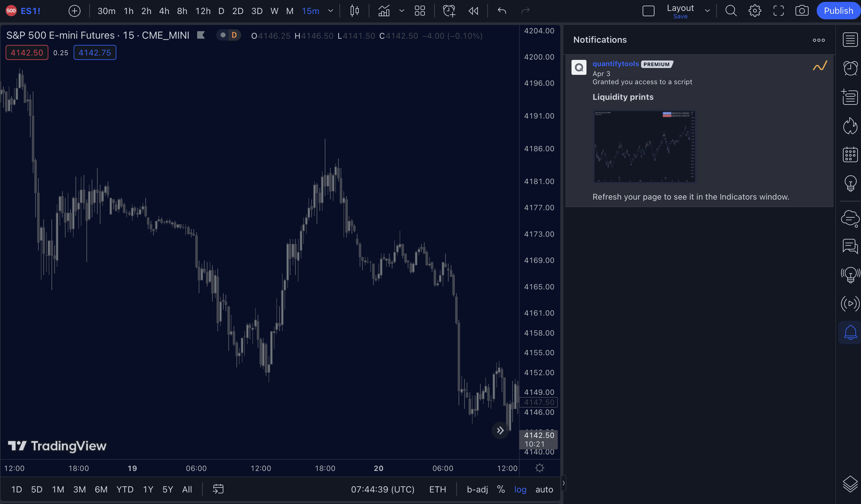Expand the timeframe interval dropdown arrow
Image resolution: width=861 pixels, height=504 pixels.
[x=330, y=11]
